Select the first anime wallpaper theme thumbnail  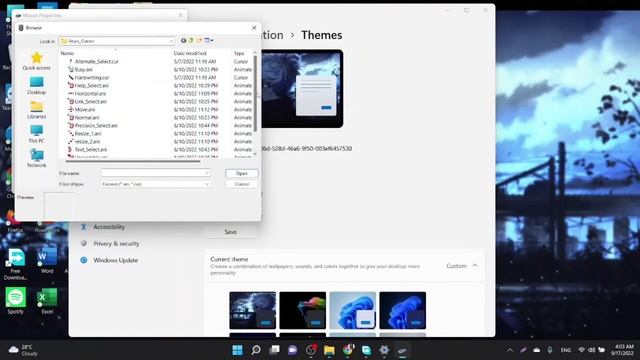[x=253, y=310]
